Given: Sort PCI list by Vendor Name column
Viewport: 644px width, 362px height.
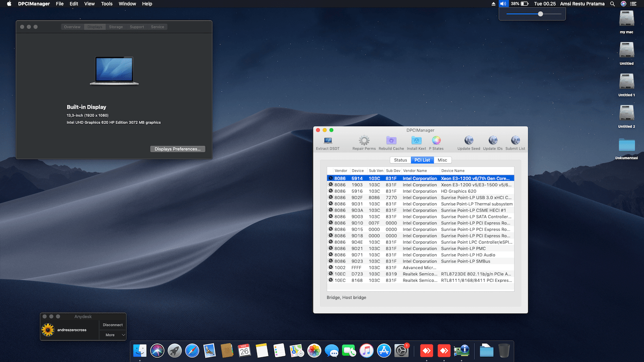Looking at the screenshot, I should [x=415, y=171].
